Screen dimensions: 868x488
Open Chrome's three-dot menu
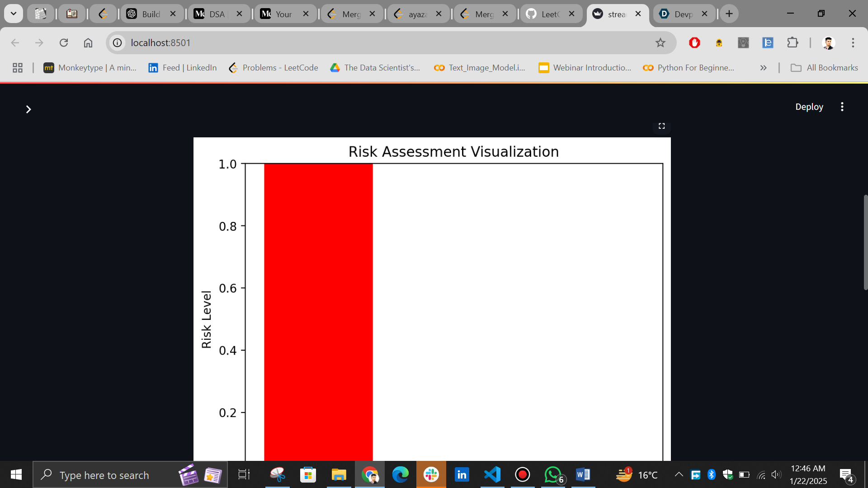(x=853, y=42)
